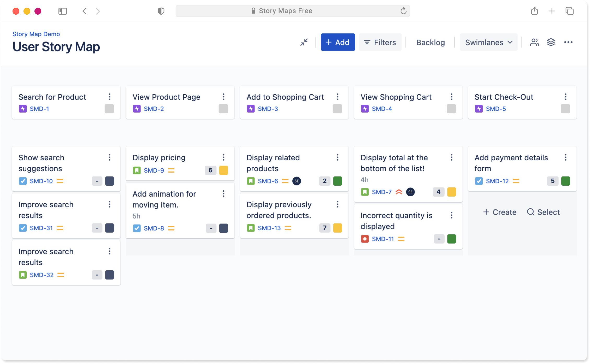Open the SMD-13 issue link
Viewport: 590px width, 364px height.
pos(269,228)
